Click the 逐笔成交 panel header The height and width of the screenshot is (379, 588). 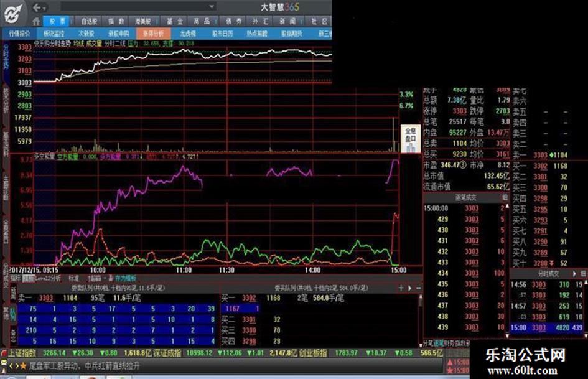click(465, 197)
